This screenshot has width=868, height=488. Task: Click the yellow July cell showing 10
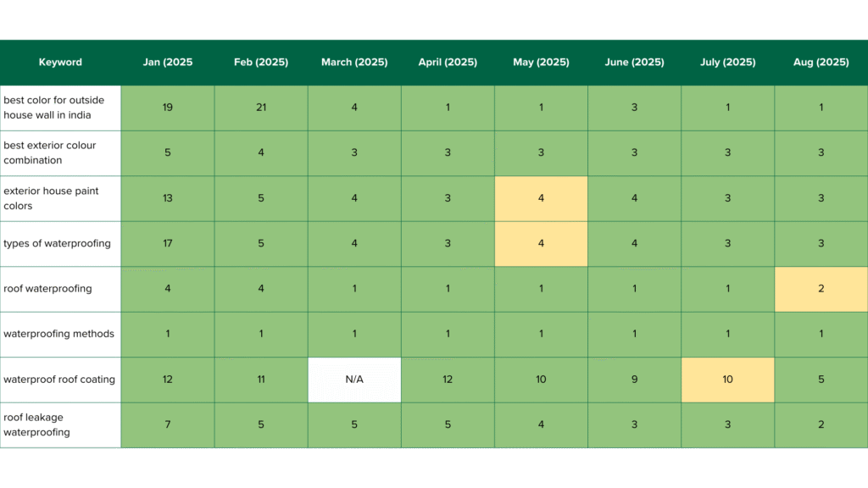[x=727, y=380]
